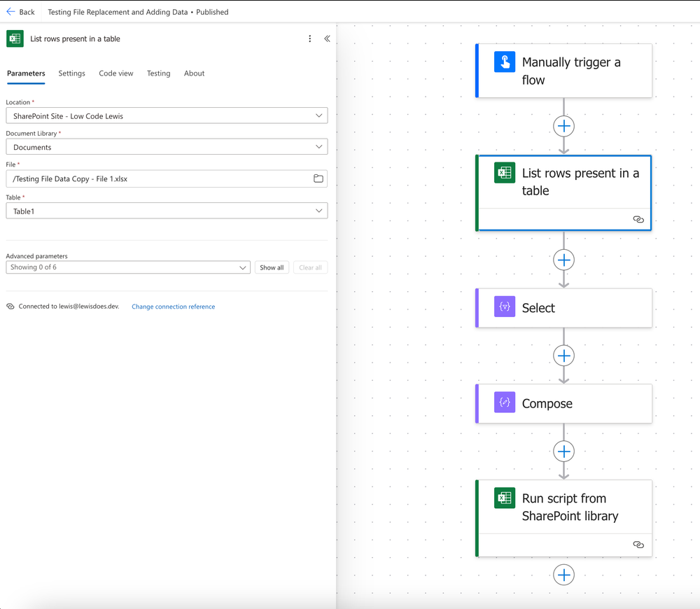Click Change connection reference link
Screen dimensions: 700x609
click(173, 306)
